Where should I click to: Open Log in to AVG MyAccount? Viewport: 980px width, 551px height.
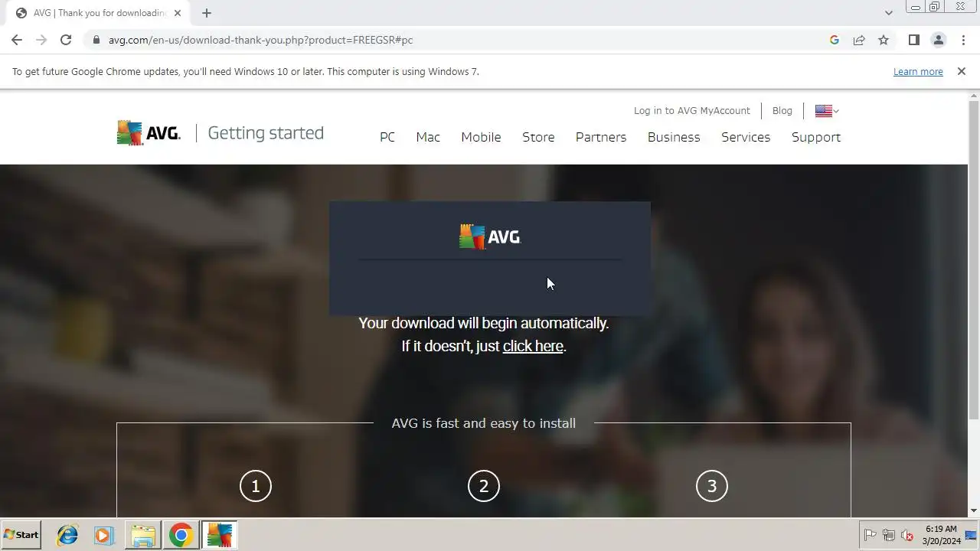point(691,111)
